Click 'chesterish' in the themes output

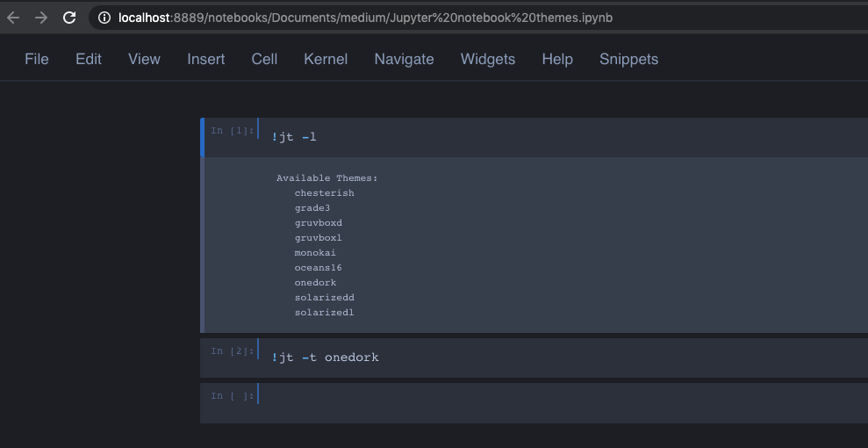tap(325, 193)
